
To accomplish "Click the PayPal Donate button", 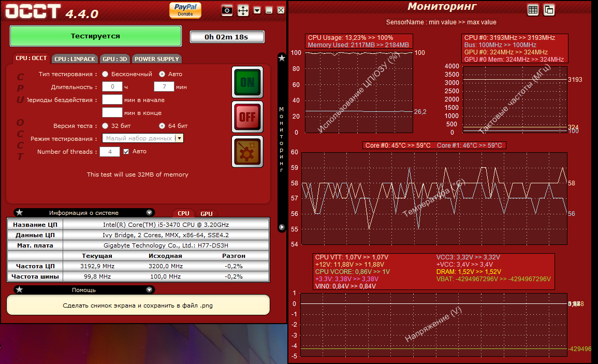I will coord(185,10).
